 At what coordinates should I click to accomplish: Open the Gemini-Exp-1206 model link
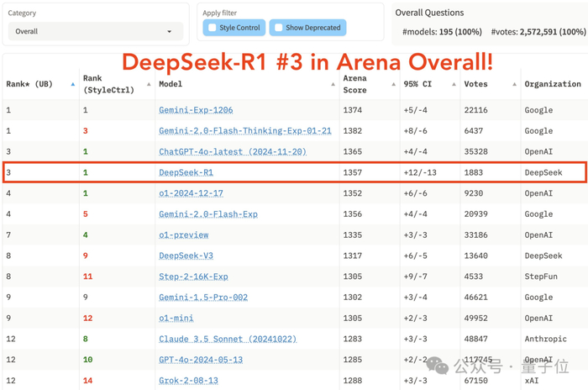[196, 110]
